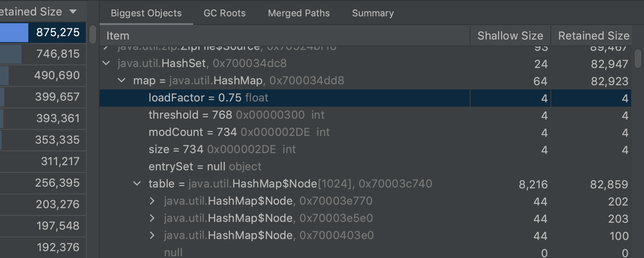Open the Summary tab
This screenshot has width=644, height=258.
click(x=373, y=13)
